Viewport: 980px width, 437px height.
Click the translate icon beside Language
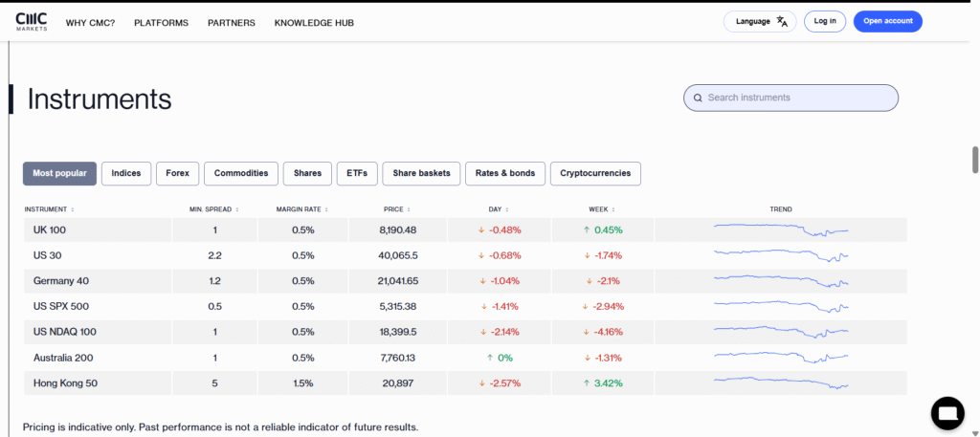[x=782, y=21]
